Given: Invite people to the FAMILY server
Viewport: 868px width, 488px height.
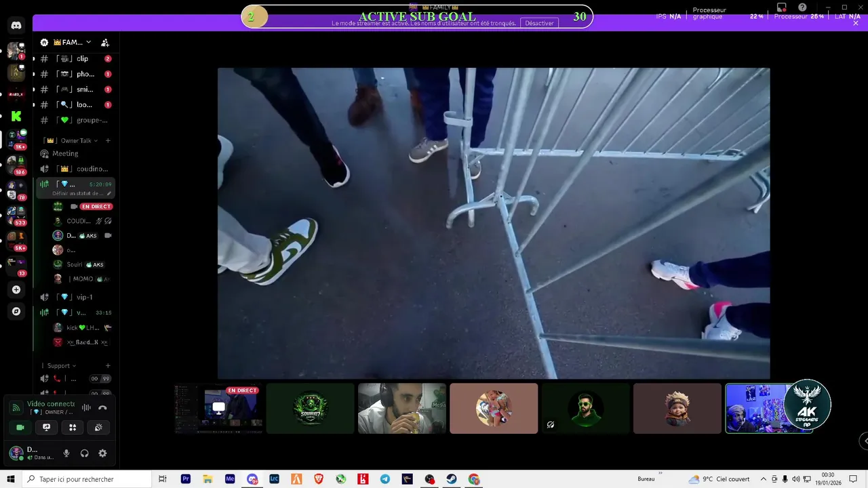Looking at the screenshot, I should [x=105, y=42].
